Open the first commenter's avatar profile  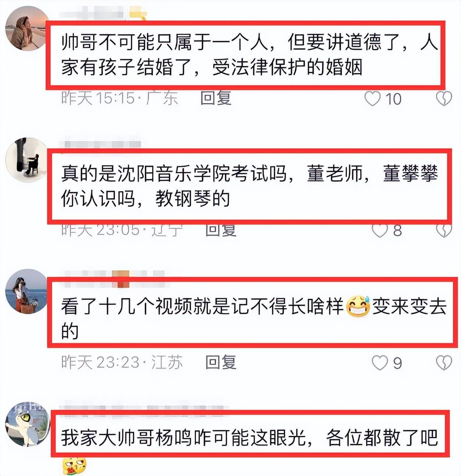point(27,28)
